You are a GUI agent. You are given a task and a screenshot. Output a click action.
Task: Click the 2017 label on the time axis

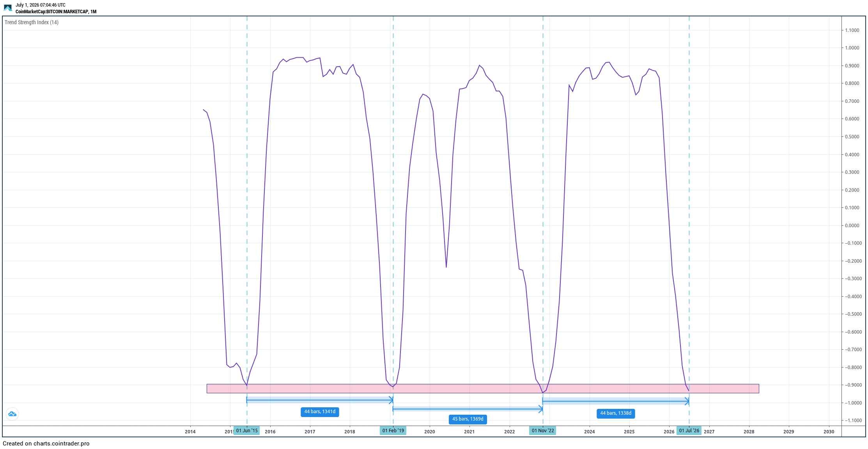(310, 432)
